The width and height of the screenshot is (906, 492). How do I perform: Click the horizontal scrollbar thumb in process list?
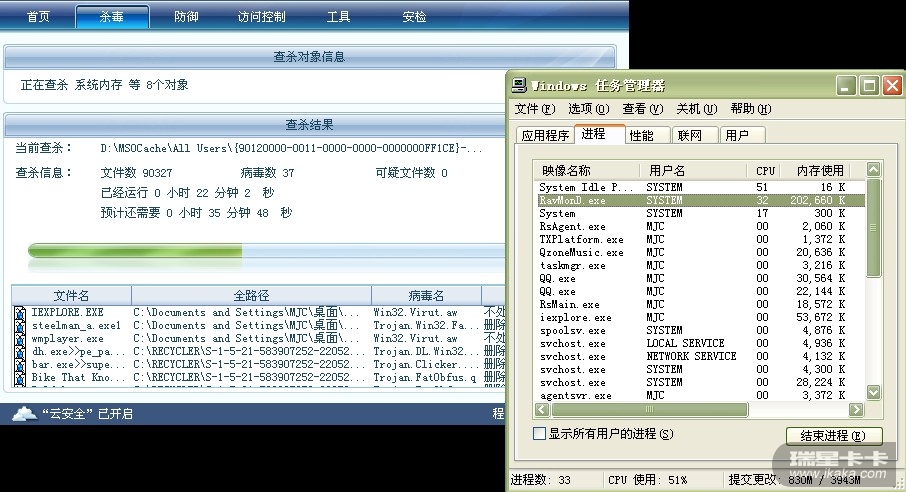[x=649, y=409]
